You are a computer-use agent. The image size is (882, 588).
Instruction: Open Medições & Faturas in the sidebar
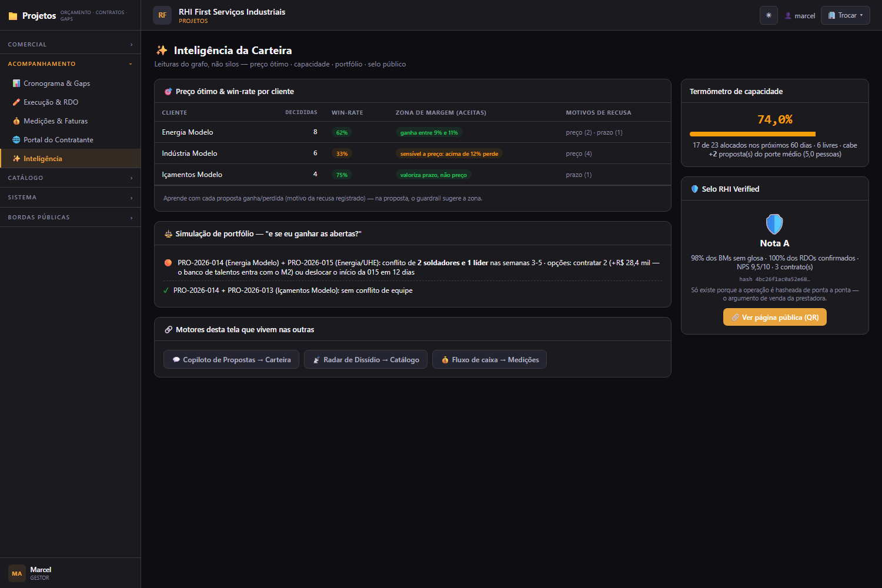point(71,121)
